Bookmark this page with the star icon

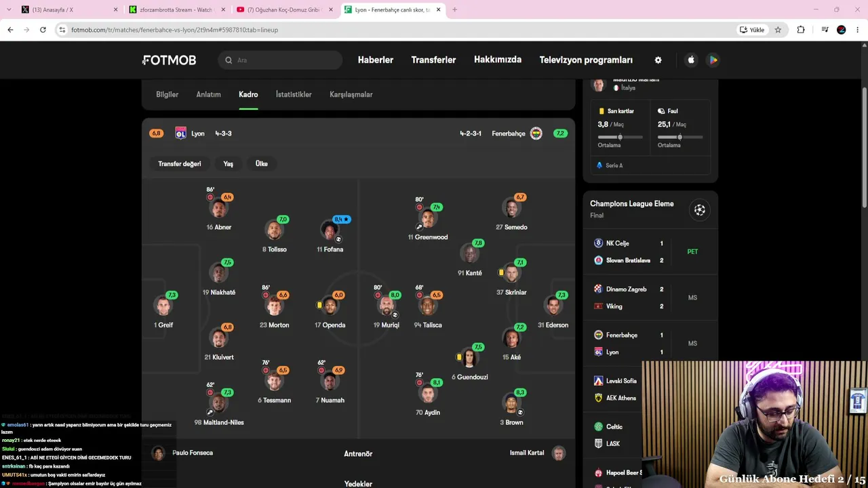(778, 30)
